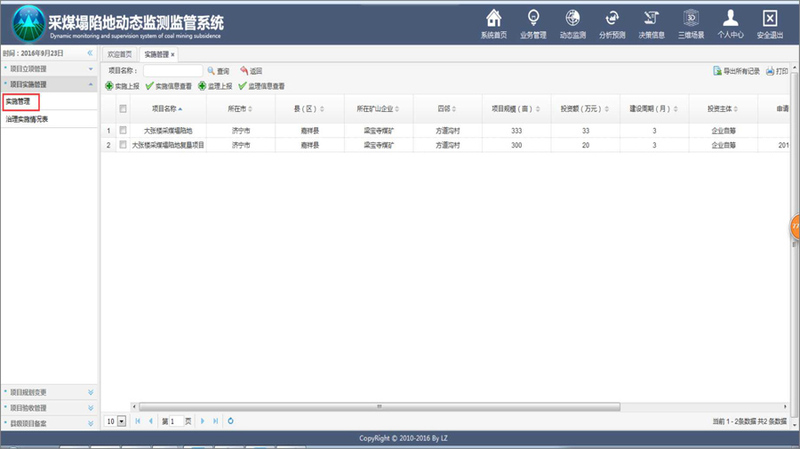Click project scale value 333
Viewport: 800px width, 449px height.
click(x=516, y=131)
